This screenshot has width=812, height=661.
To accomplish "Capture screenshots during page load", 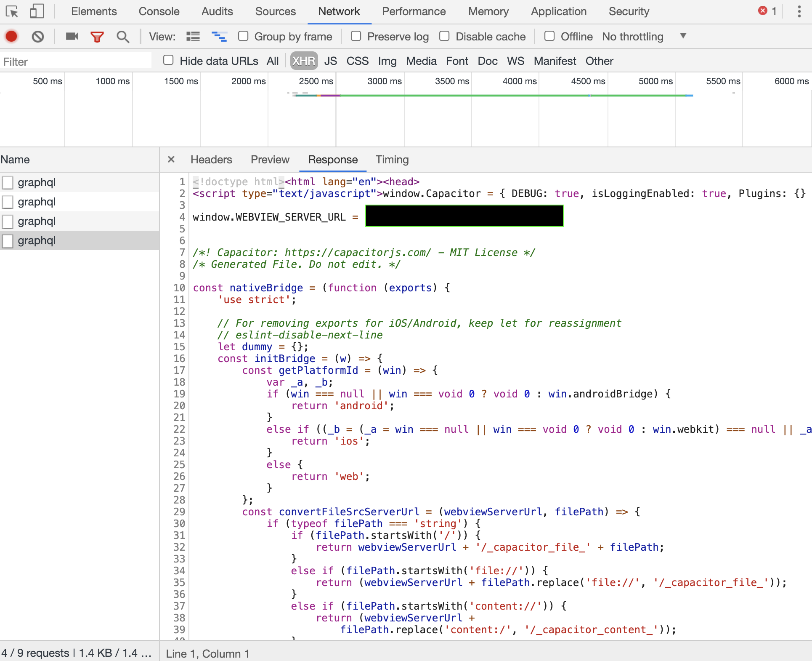I will click(x=72, y=37).
